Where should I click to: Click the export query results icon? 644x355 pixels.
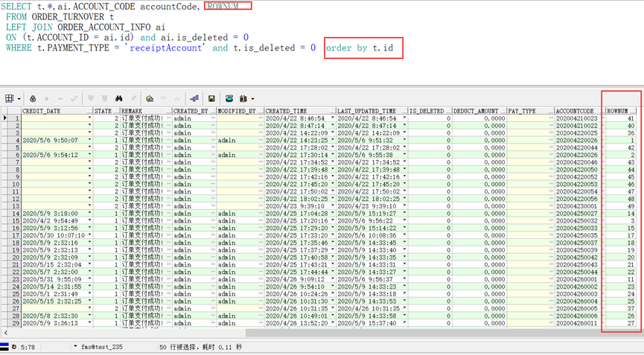pyautogui.click(x=229, y=98)
